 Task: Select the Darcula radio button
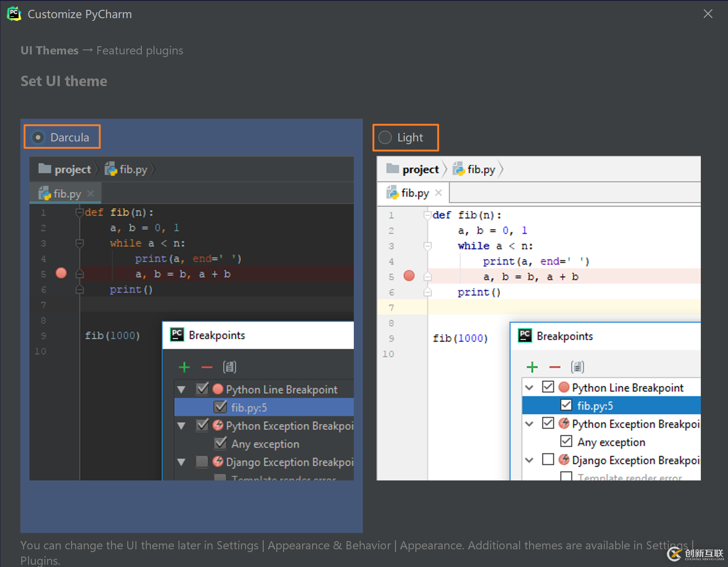pos(38,137)
